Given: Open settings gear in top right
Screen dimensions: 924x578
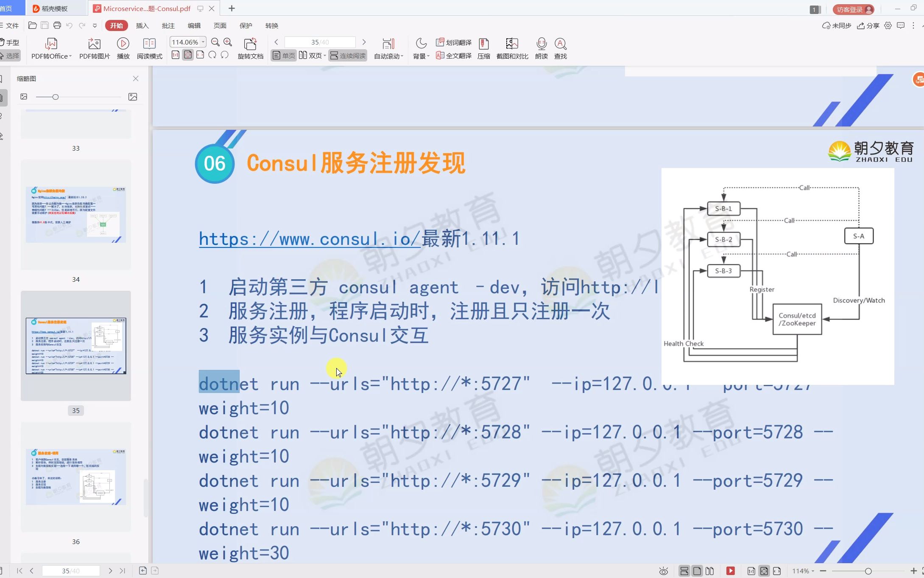Looking at the screenshot, I should 888,25.
